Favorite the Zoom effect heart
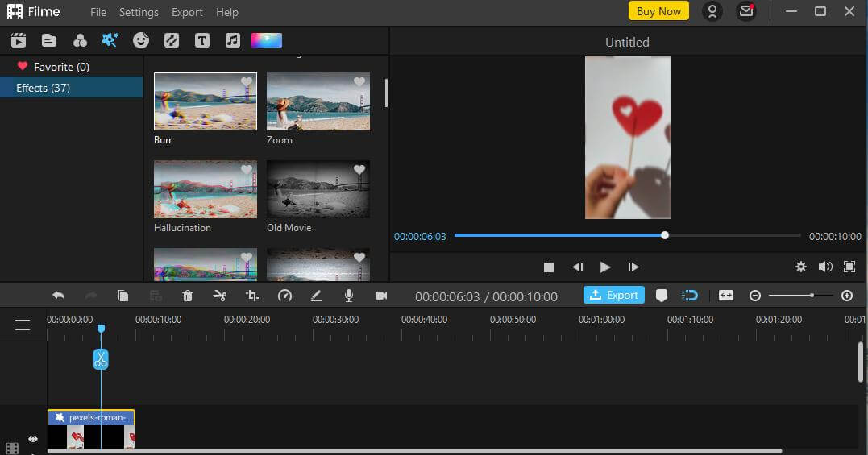The width and height of the screenshot is (868, 455). [x=359, y=82]
